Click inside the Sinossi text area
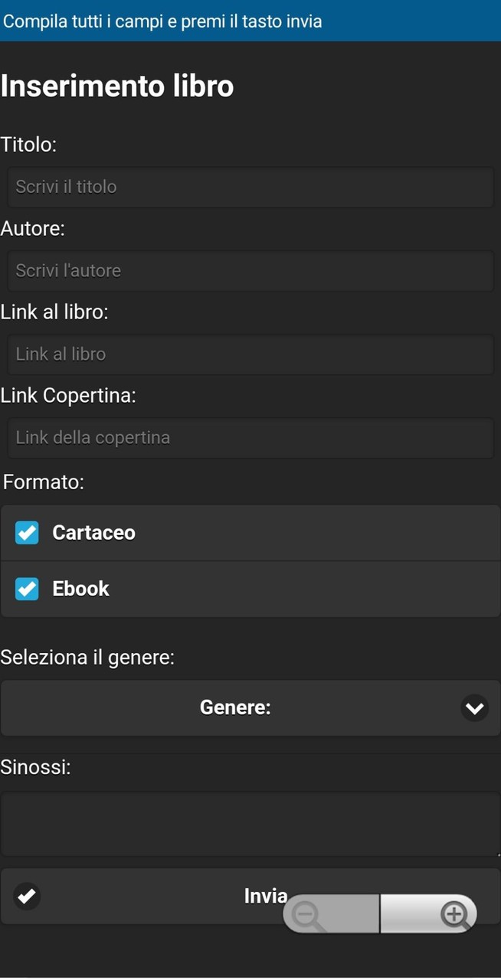501x980 pixels. point(250,823)
